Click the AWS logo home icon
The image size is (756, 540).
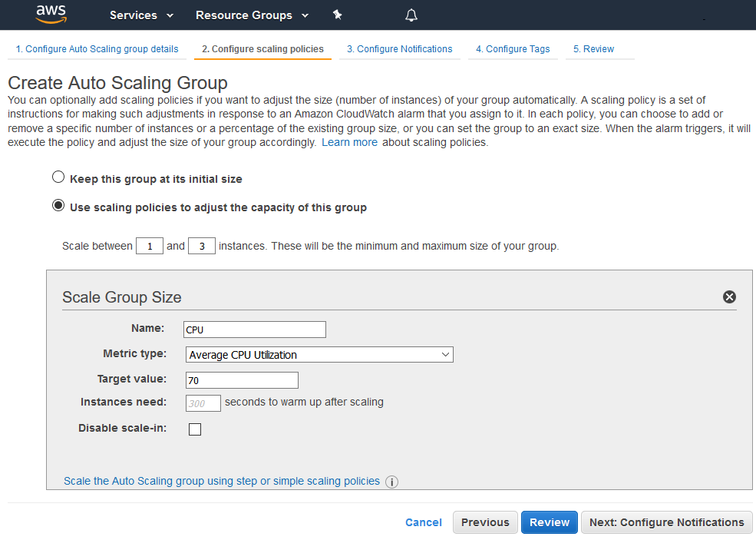pos(51,15)
